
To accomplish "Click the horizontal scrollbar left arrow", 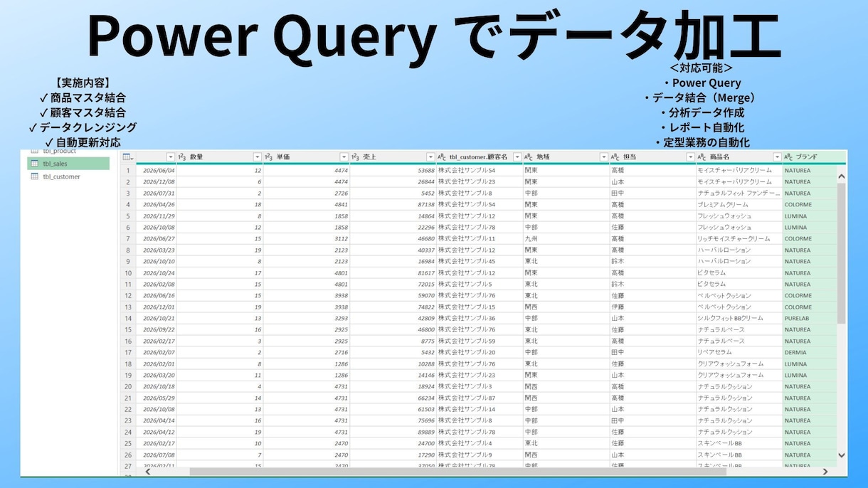I will tap(148, 471).
